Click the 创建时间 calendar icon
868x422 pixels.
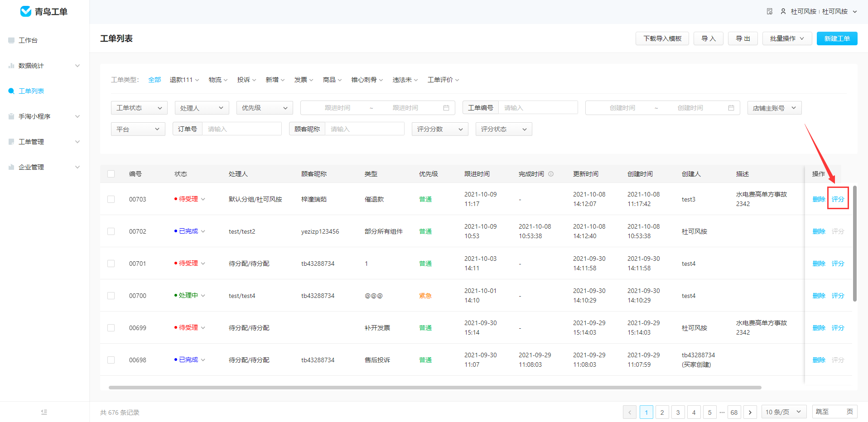click(x=731, y=108)
